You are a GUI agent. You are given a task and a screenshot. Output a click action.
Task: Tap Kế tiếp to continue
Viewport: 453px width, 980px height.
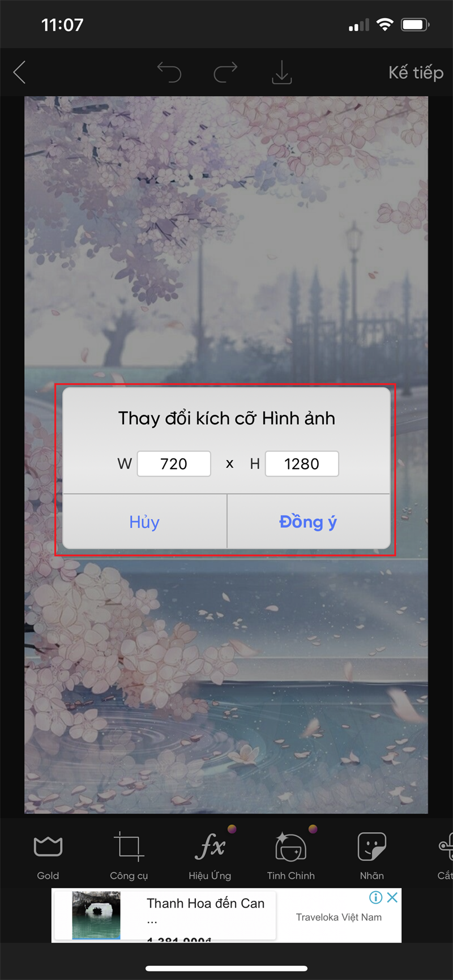click(x=416, y=72)
